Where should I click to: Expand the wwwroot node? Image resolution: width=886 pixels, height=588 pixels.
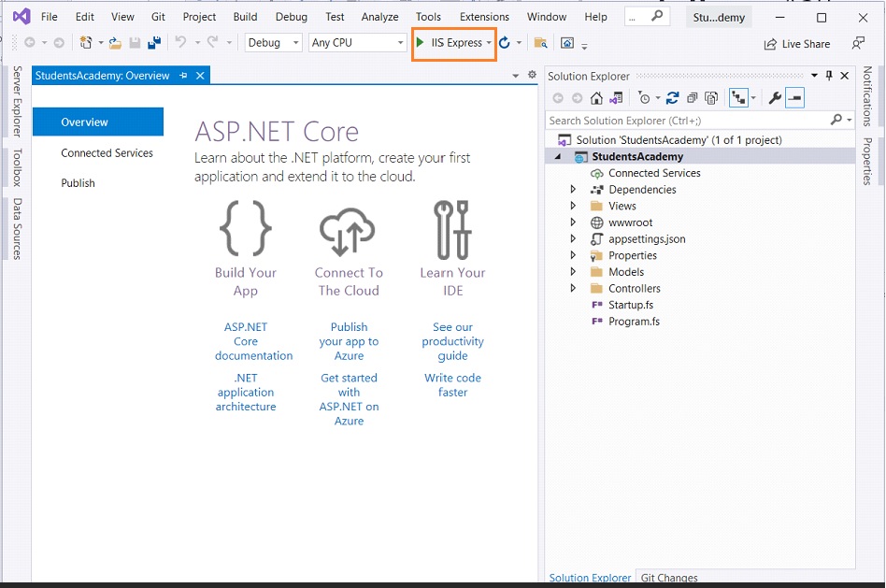[x=573, y=222]
